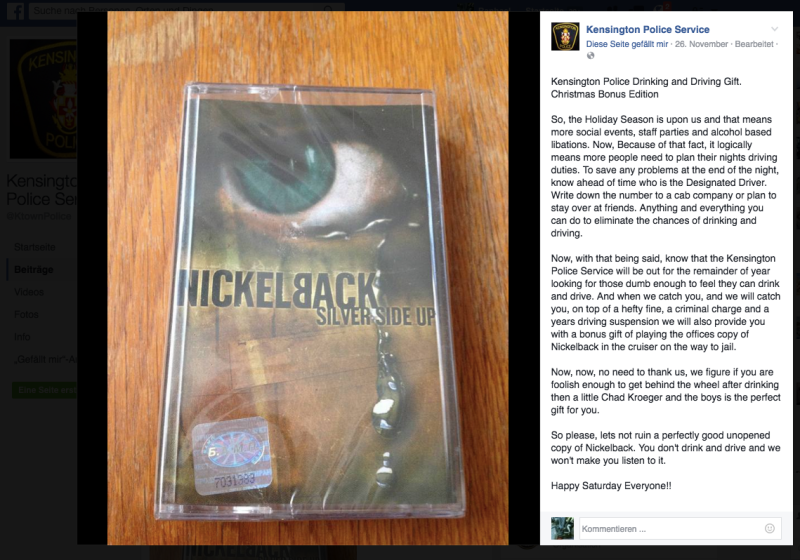Open the Kensington Police Service page link
Image resolution: width=800 pixels, height=560 pixels.
coord(647,30)
